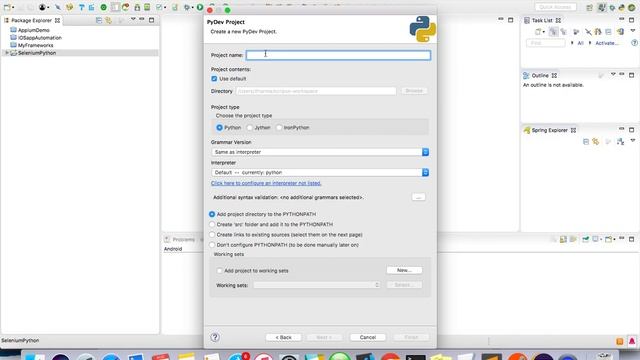
Task: Toggle Link with Editor in Spring Explorer
Action: [x=596, y=142]
